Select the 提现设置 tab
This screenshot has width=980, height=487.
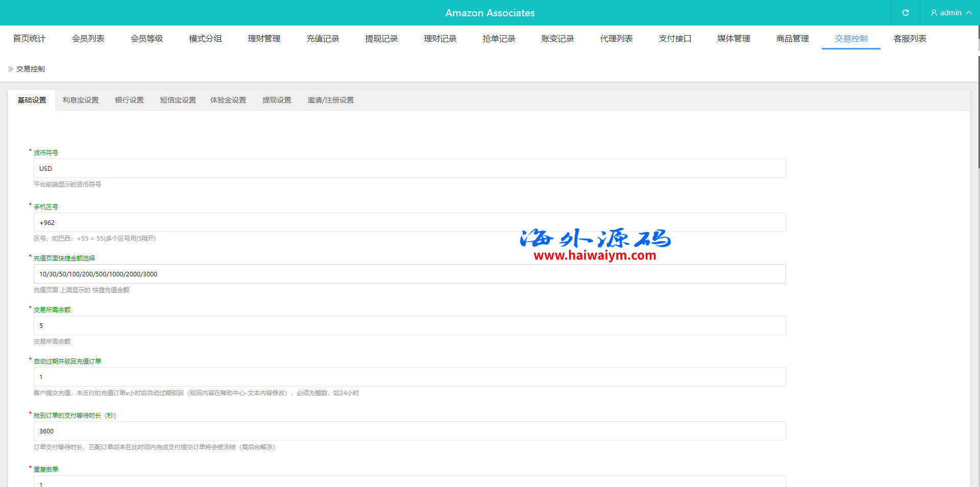[277, 100]
